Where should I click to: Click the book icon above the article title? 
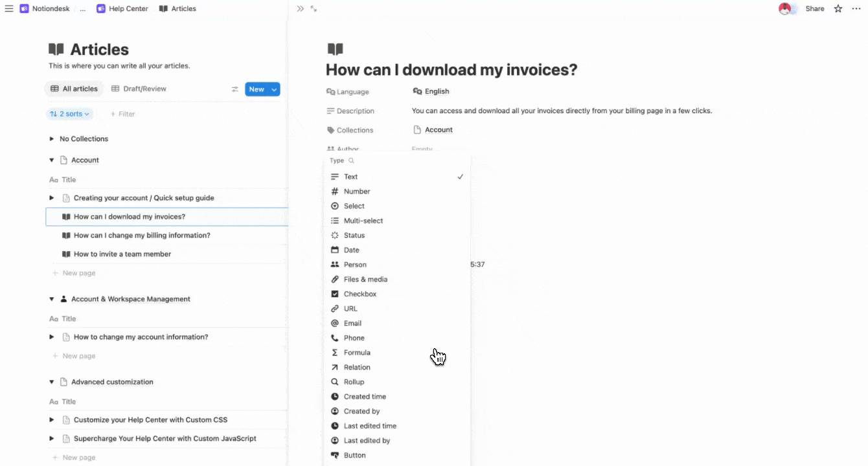(335, 49)
